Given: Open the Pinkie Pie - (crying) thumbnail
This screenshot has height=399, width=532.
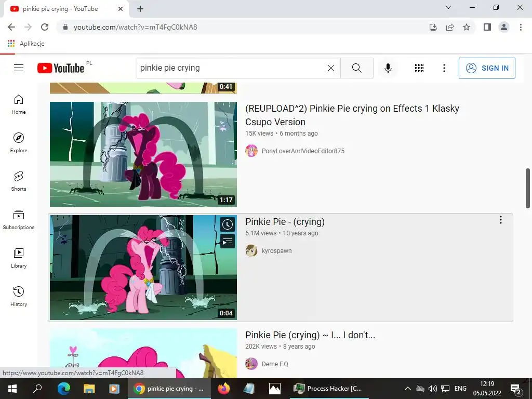Looking at the screenshot, I should [x=143, y=268].
